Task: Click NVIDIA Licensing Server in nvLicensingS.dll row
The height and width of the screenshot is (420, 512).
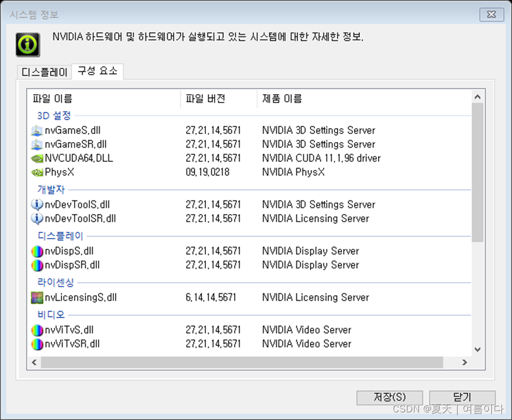Action: pos(316,297)
